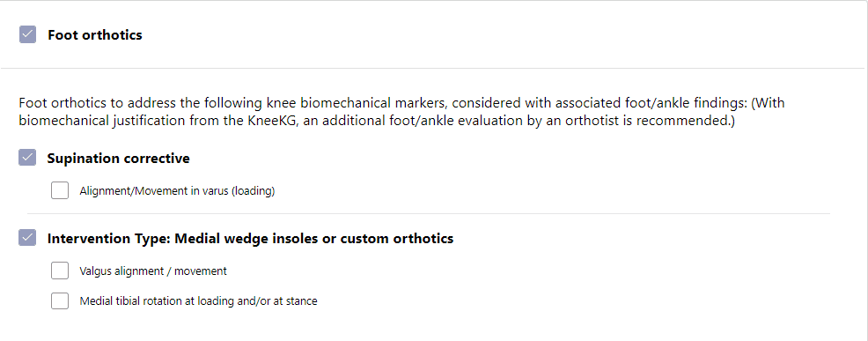Click the divider below Foot orthotics header
This screenshot has width=868, height=341.
(x=432, y=69)
